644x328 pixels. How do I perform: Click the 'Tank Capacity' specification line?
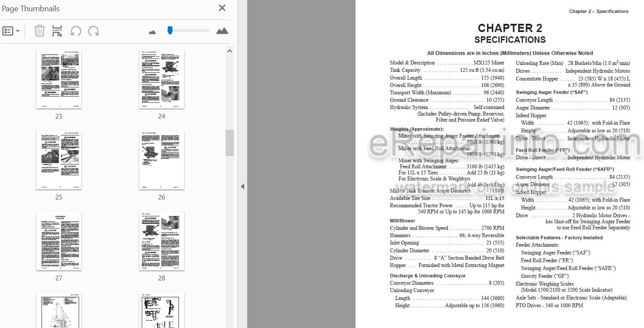[x=447, y=70]
